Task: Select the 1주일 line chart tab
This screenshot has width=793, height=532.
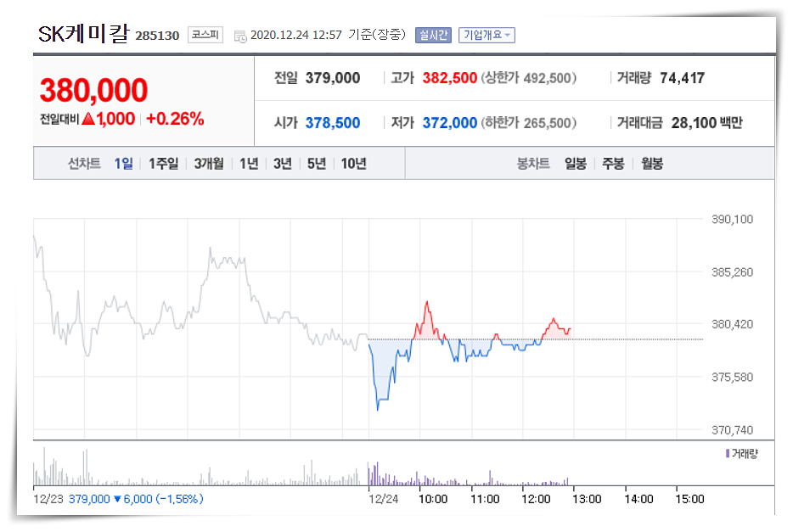Action: [x=163, y=163]
